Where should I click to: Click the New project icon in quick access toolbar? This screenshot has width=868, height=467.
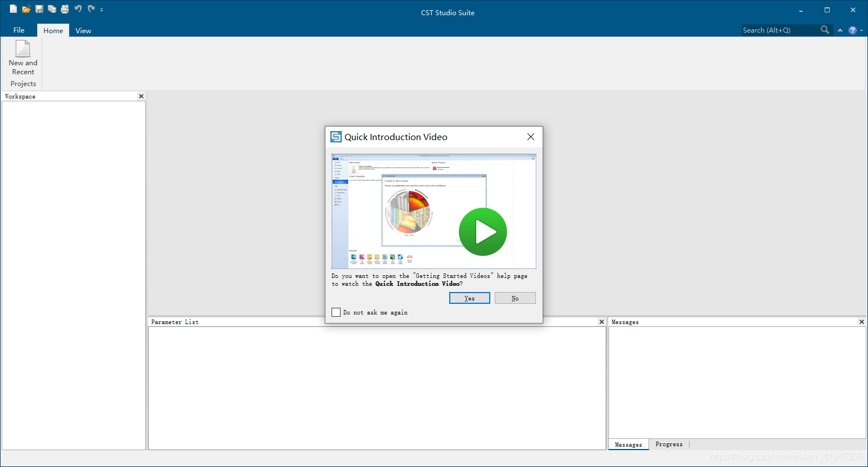pyautogui.click(x=14, y=9)
